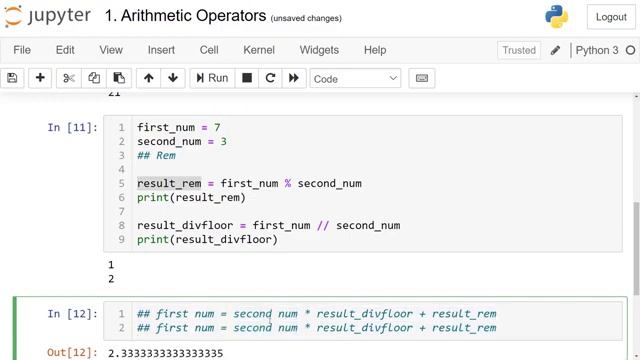Screen dimensions: 640x360
Task: Click the Trusted notebook button
Action: pos(519,50)
